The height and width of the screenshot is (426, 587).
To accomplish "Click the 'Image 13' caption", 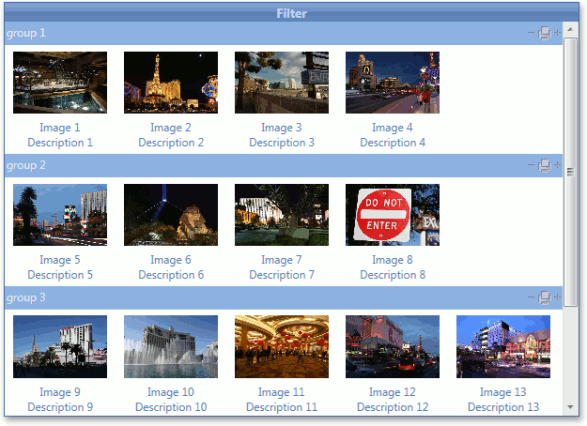I will [x=503, y=392].
